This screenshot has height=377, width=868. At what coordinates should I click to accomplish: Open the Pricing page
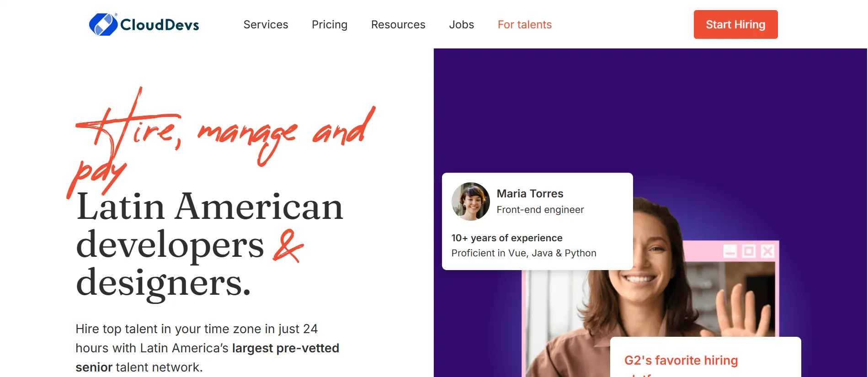[x=330, y=25]
